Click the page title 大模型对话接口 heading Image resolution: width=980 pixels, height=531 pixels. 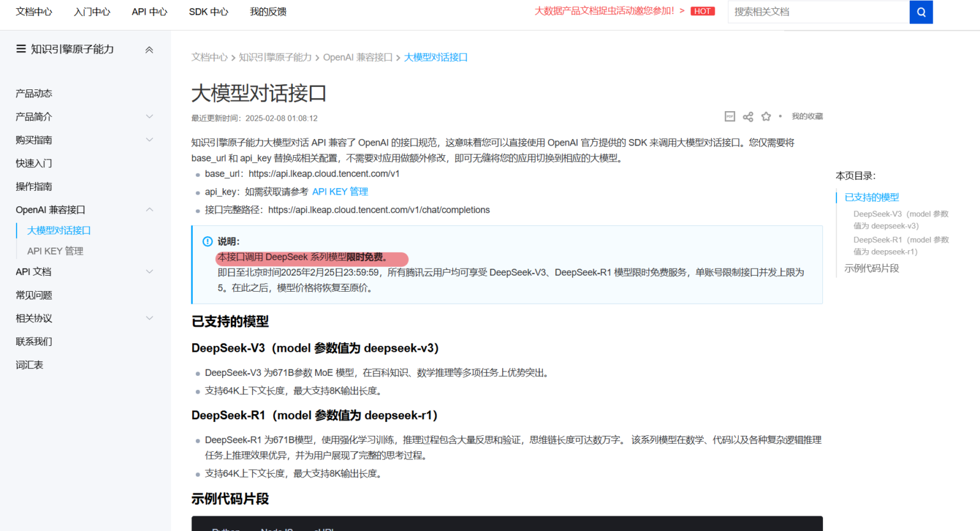[259, 93]
